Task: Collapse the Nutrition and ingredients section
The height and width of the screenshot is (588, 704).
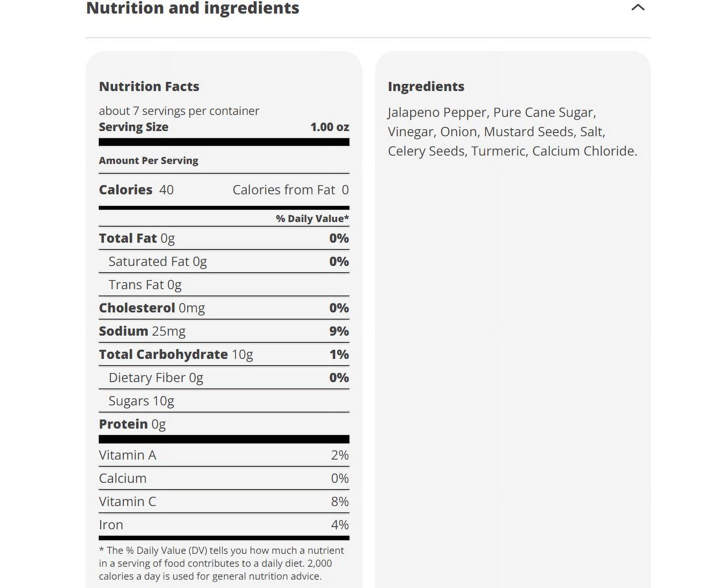Action: [x=637, y=7]
